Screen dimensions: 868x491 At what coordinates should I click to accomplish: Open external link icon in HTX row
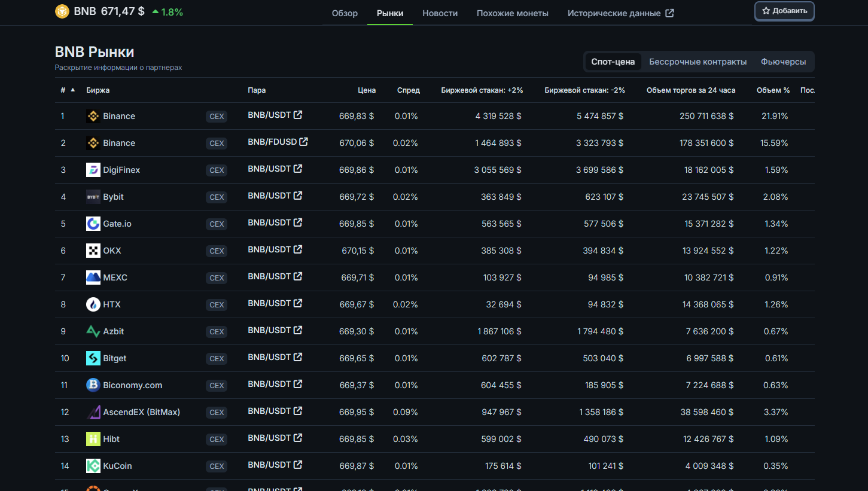(x=298, y=303)
